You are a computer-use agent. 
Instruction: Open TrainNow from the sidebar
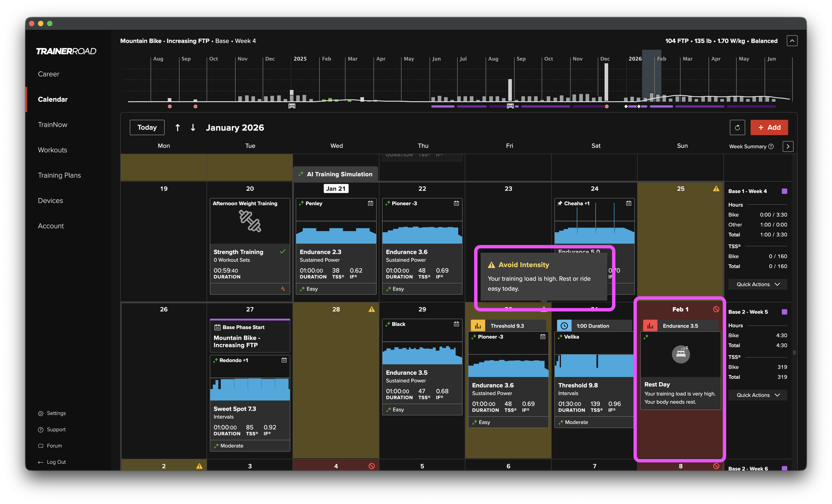pos(53,125)
